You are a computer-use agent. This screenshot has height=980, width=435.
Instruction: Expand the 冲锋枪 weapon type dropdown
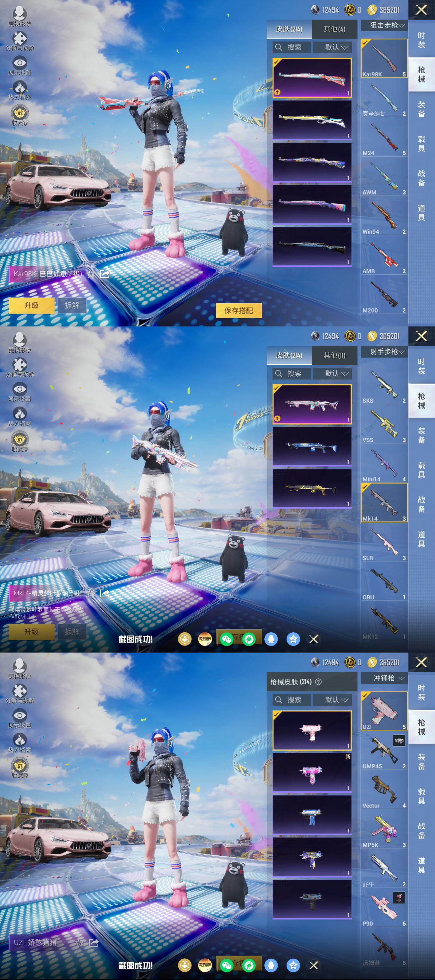coord(384,678)
